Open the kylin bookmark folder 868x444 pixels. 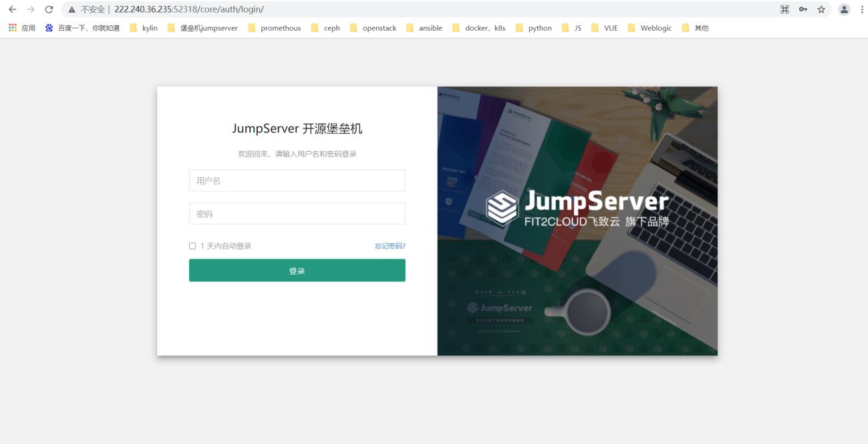(x=144, y=28)
